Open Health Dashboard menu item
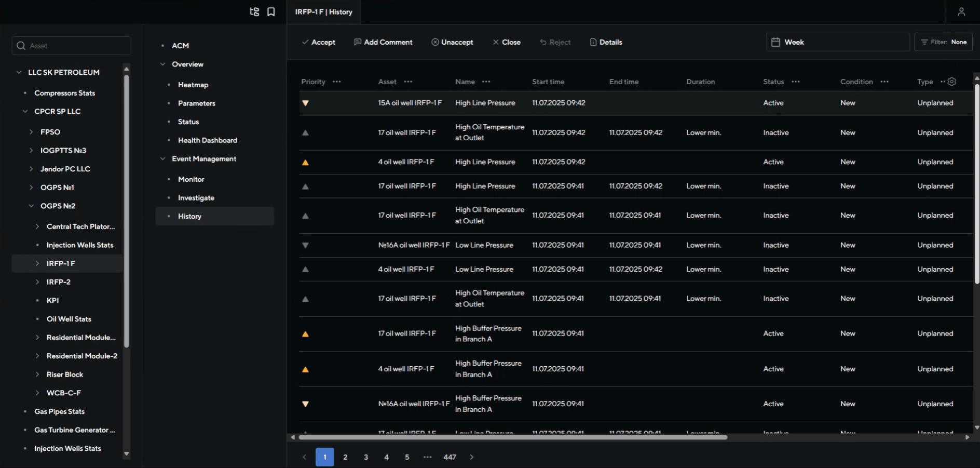The height and width of the screenshot is (468, 980). (x=208, y=140)
